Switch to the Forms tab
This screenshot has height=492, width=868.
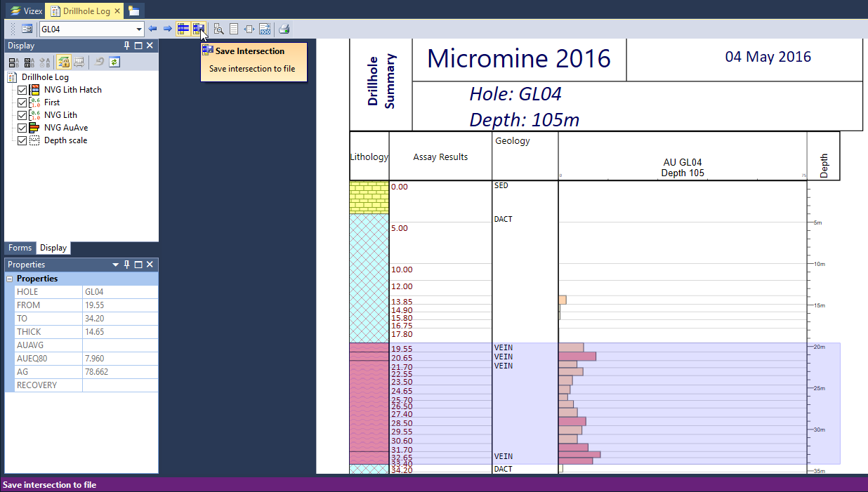pos(20,248)
